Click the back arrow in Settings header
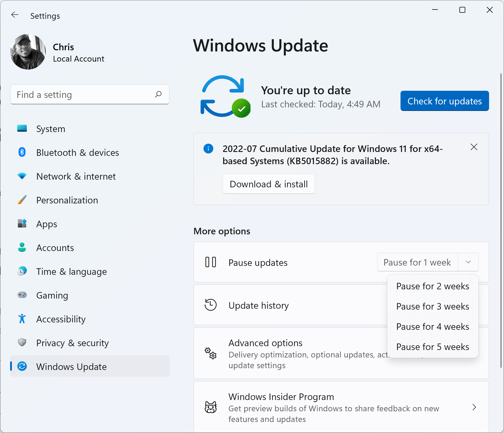This screenshot has width=504, height=433. (x=15, y=15)
